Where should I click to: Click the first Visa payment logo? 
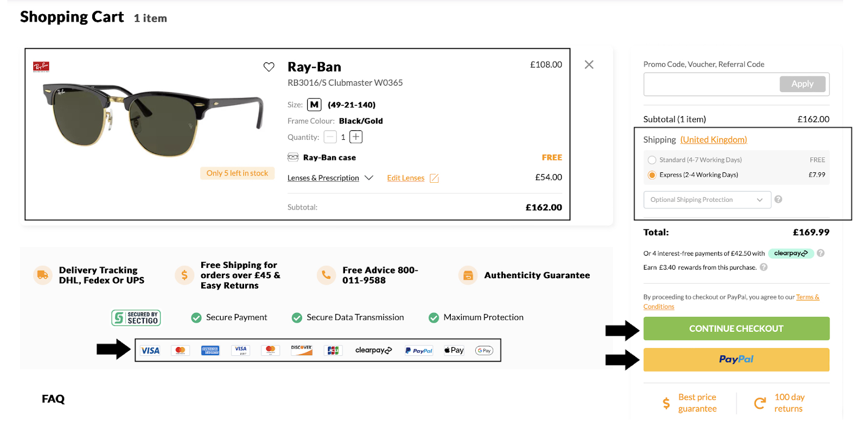coord(150,350)
